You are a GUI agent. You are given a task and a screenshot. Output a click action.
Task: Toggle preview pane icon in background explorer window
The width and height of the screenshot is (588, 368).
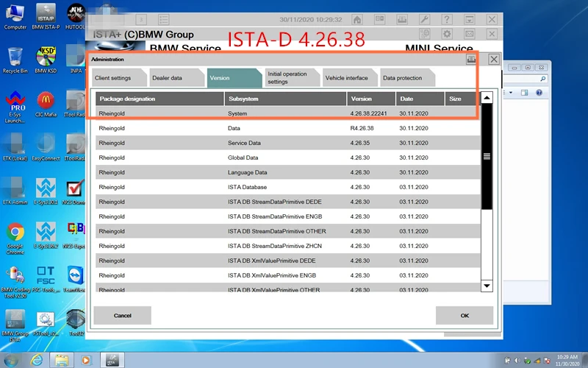click(x=524, y=93)
